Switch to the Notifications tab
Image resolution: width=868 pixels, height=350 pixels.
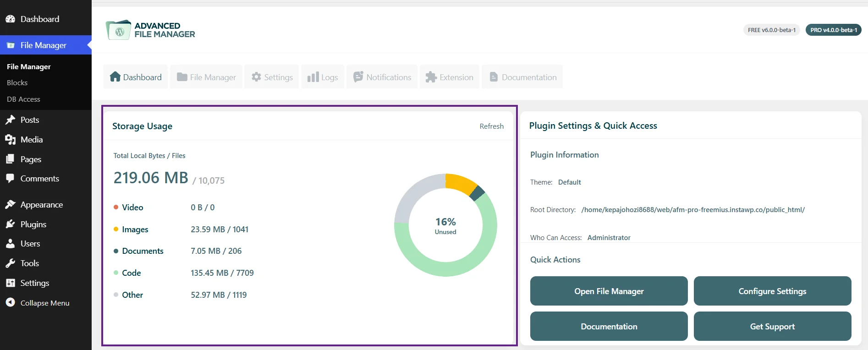(x=382, y=77)
